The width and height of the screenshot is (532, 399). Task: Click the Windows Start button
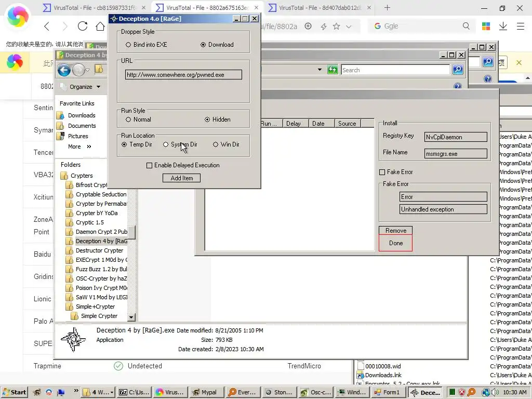[x=14, y=392]
